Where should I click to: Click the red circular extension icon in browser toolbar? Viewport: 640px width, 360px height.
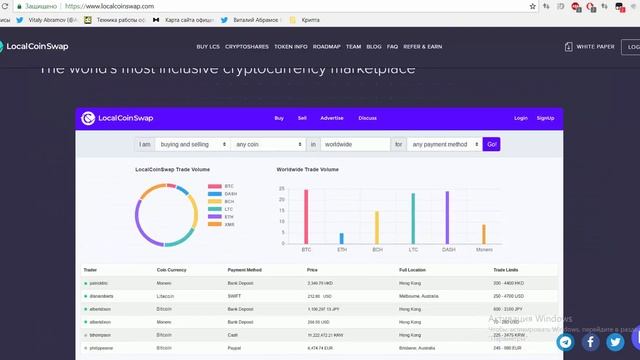(x=576, y=6)
